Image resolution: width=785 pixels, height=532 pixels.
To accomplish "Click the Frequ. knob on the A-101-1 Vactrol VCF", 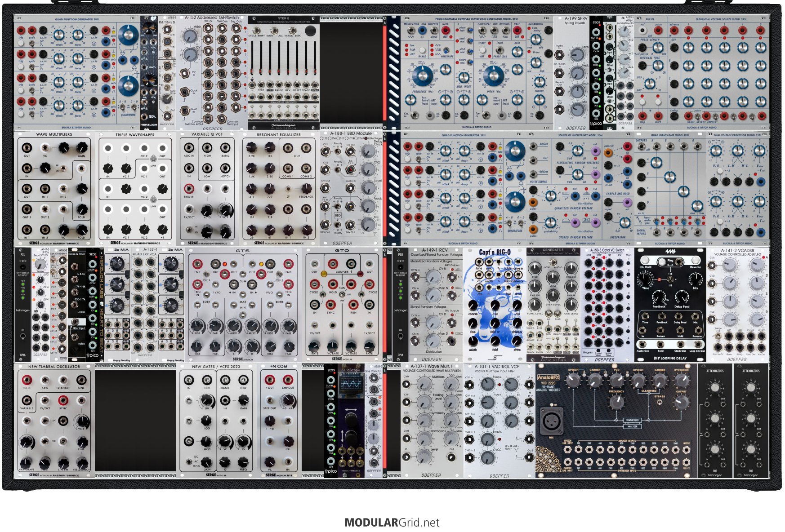I will (487, 383).
